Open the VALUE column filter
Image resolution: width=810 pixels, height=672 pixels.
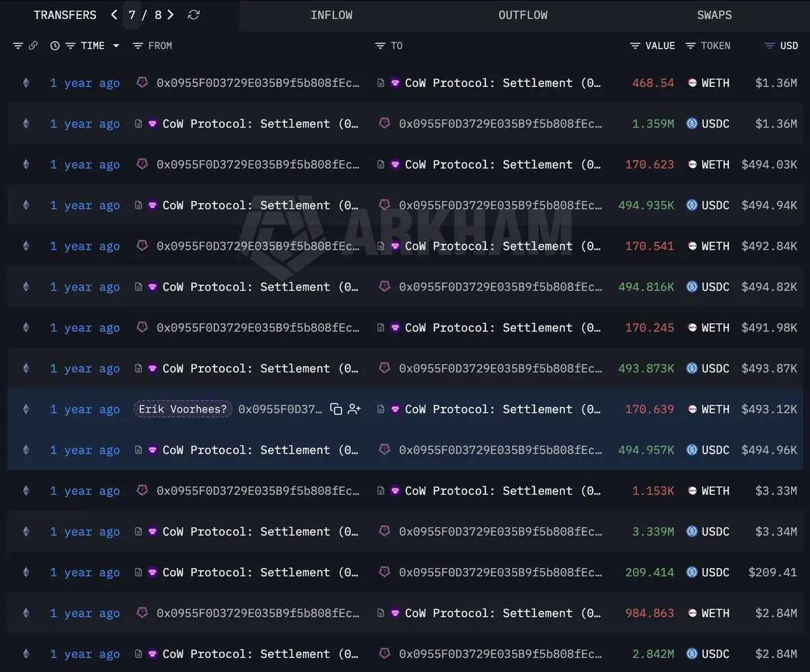coord(635,46)
